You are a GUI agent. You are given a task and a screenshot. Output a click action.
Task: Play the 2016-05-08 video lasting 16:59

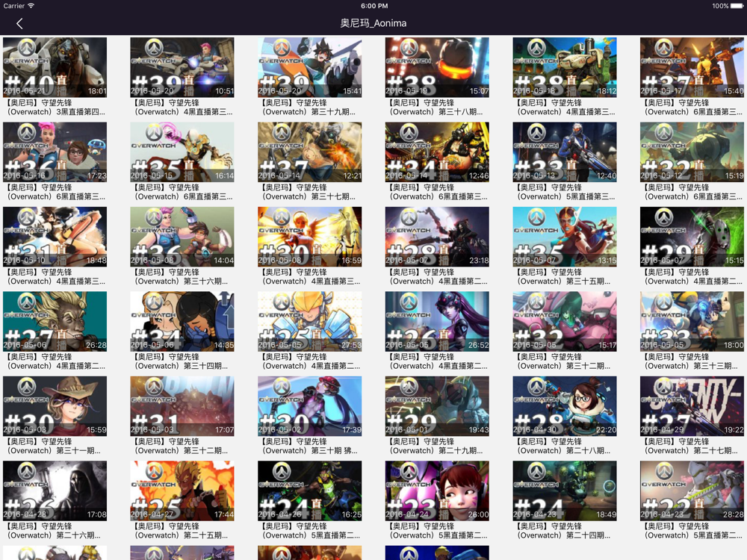tap(310, 237)
